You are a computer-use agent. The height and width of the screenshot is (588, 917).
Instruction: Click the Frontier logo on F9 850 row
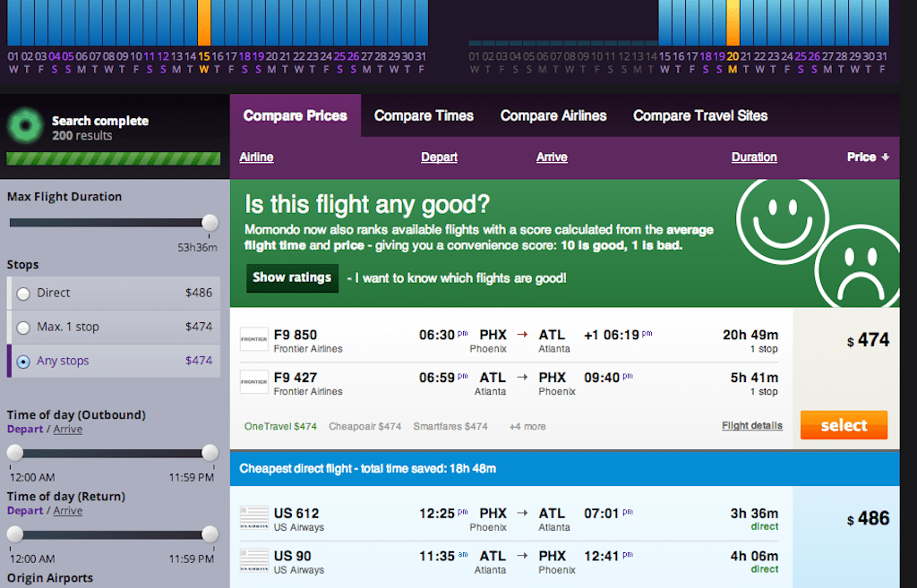[x=254, y=339]
